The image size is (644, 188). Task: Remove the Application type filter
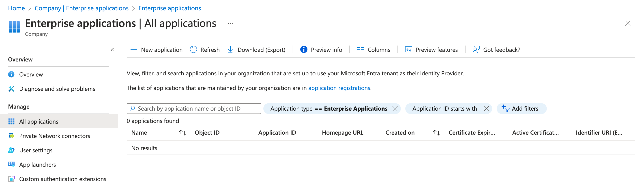click(x=395, y=109)
